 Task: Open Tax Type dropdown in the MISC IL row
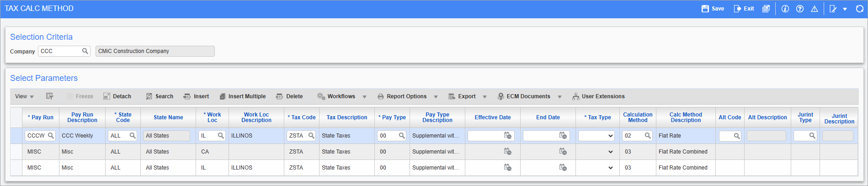pyautogui.click(x=611, y=168)
